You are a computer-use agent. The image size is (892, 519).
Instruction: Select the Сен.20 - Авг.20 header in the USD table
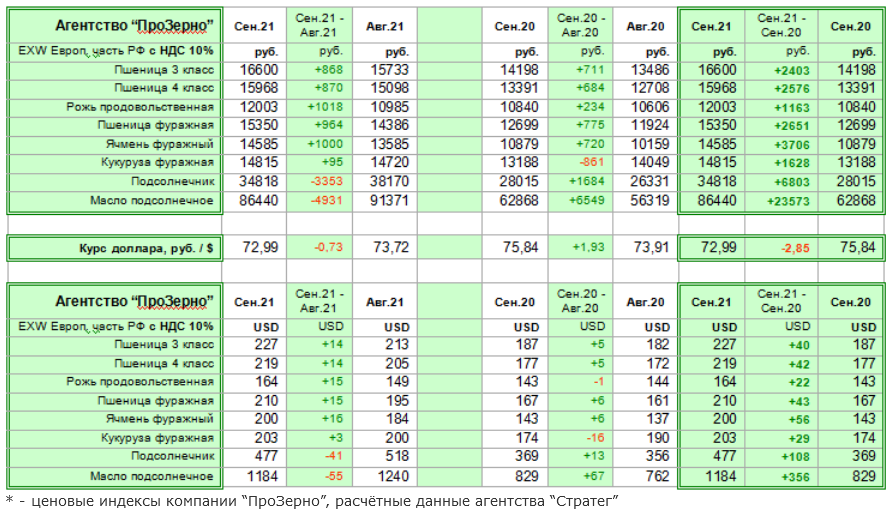[x=580, y=301]
